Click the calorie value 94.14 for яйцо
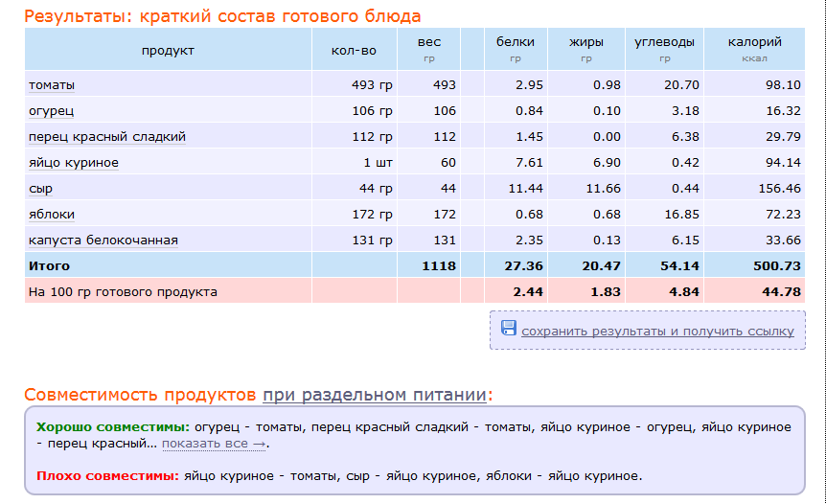Viewport: 826px width, 504px height. [x=783, y=163]
